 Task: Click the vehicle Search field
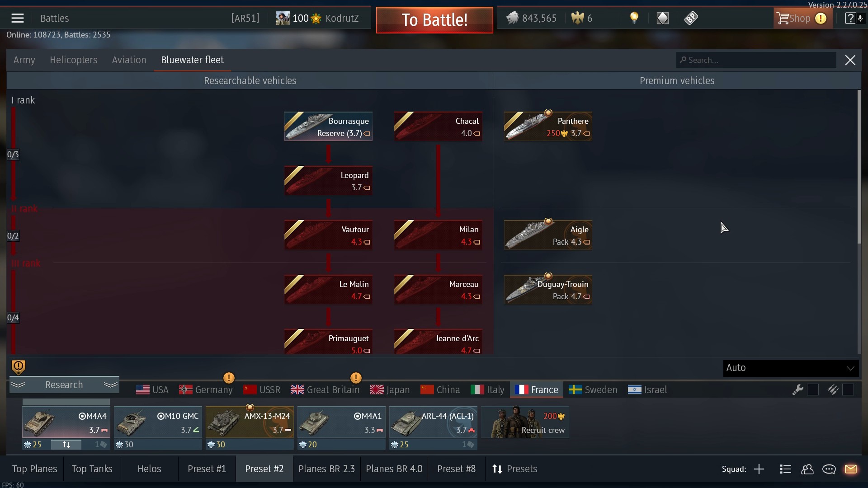click(756, 60)
